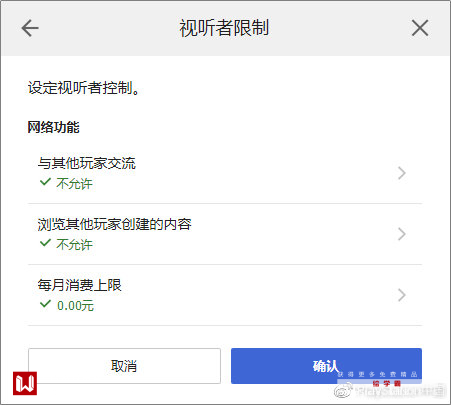The height and width of the screenshot is (405, 451).
Task: Click the 网络功能 section heading
Action: tap(53, 127)
